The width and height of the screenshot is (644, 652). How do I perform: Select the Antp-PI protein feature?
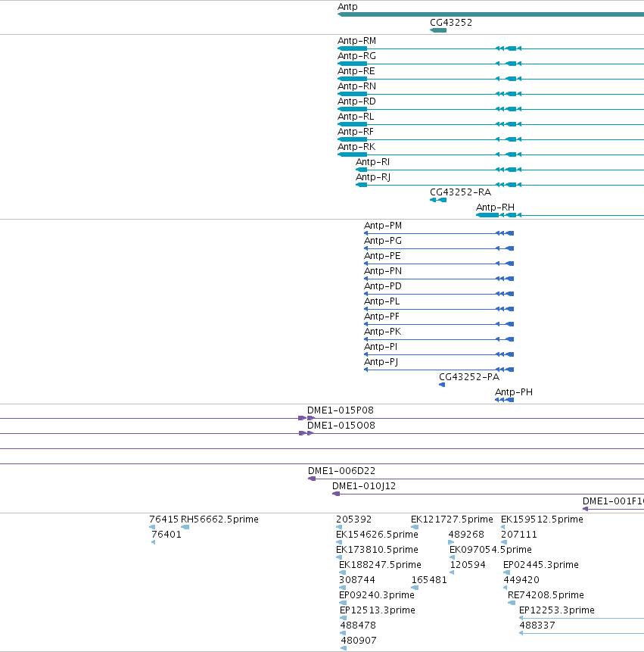click(x=439, y=354)
